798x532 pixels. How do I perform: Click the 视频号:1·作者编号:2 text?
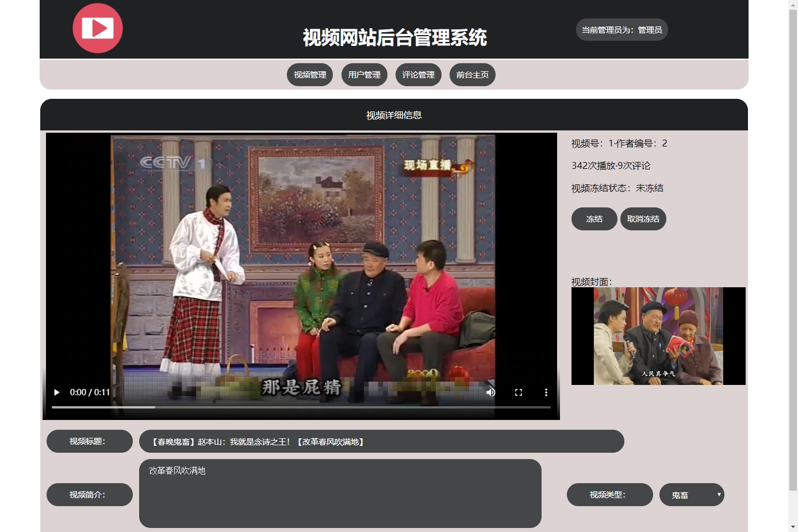click(619, 144)
